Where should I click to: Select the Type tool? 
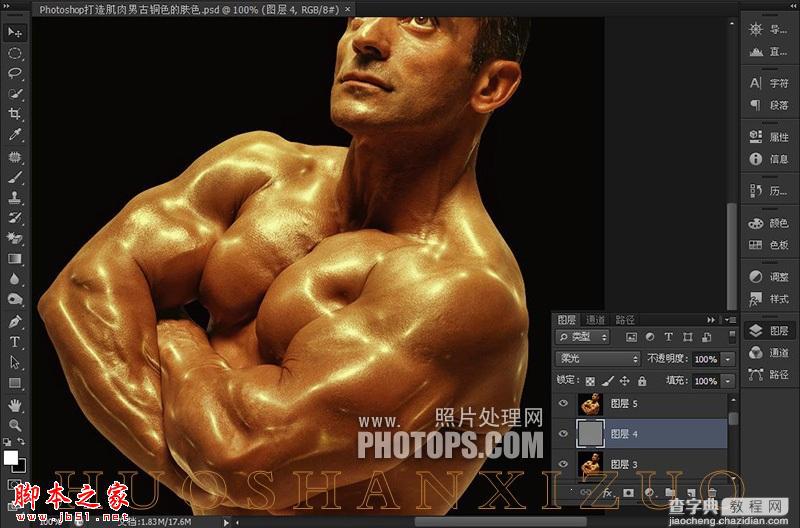pyautogui.click(x=15, y=342)
